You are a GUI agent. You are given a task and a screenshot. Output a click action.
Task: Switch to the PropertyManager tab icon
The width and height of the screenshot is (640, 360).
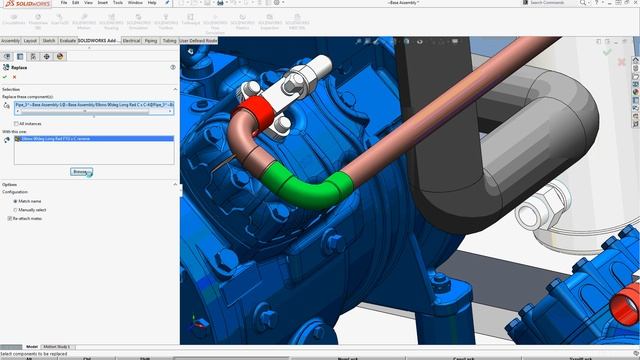click(20, 56)
